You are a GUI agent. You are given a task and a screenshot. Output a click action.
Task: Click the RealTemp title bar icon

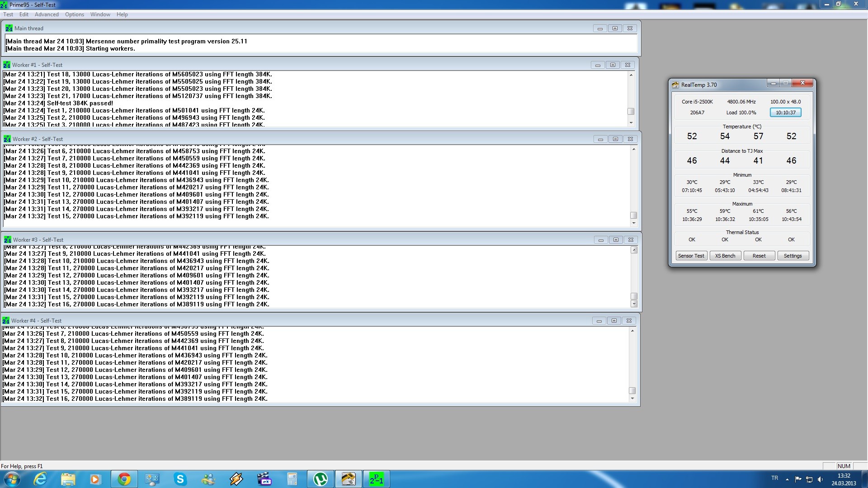pos(675,84)
